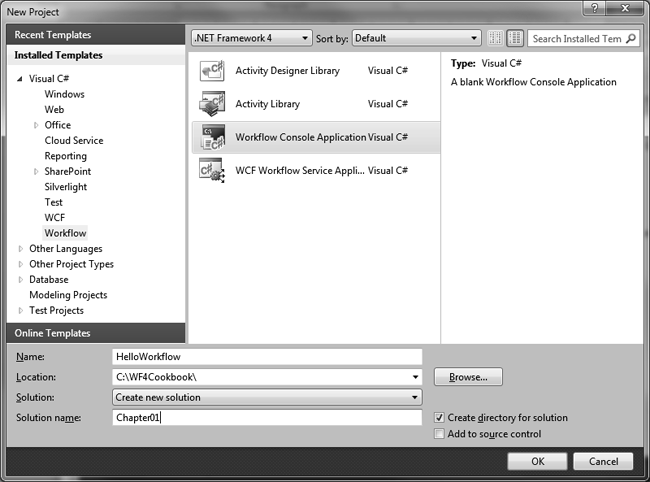
Task: Click the search magnifier icon
Action: (x=631, y=39)
